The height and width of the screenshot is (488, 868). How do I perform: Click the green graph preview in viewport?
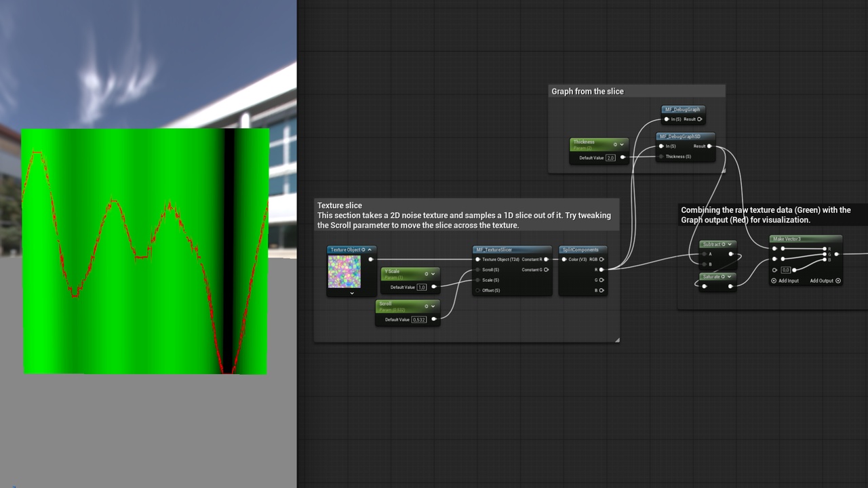(x=145, y=251)
